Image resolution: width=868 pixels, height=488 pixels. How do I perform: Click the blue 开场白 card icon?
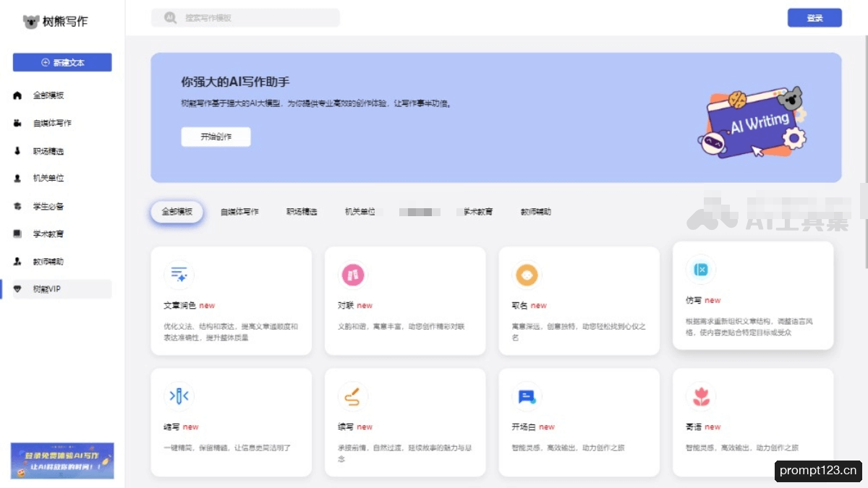(x=527, y=396)
